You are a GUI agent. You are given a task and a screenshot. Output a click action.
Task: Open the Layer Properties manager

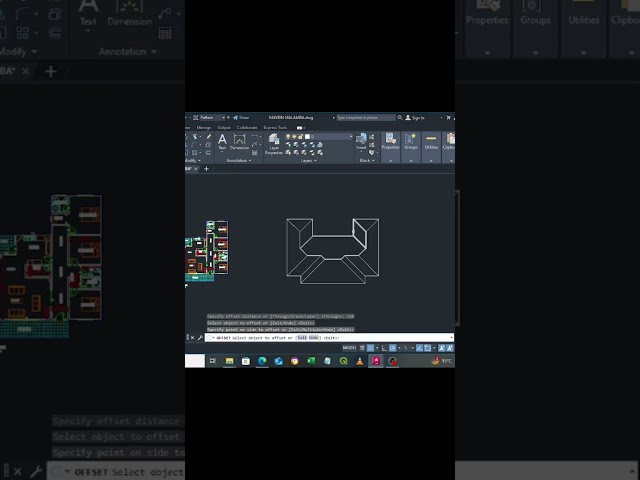pos(273,144)
